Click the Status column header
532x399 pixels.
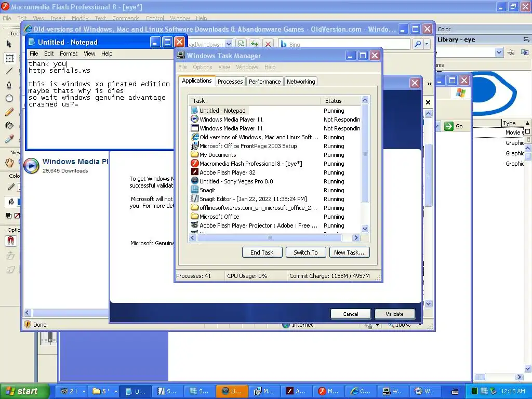(341, 101)
